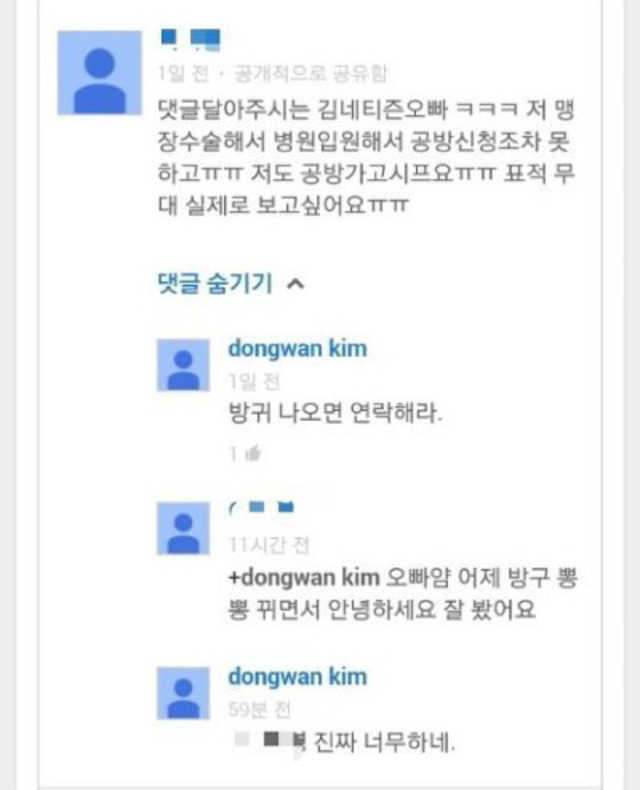
Task: Collapse replies using the chevron arrow
Action: (x=295, y=284)
